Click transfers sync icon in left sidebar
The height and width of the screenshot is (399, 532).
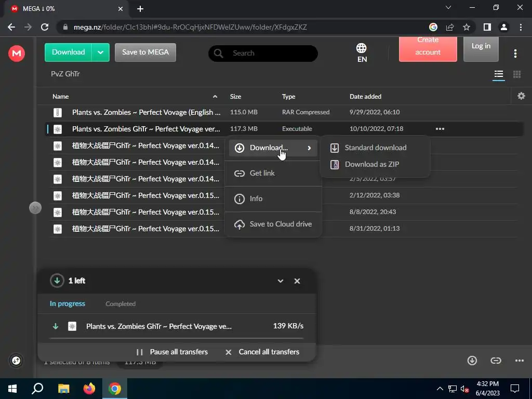click(x=16, y=361)
